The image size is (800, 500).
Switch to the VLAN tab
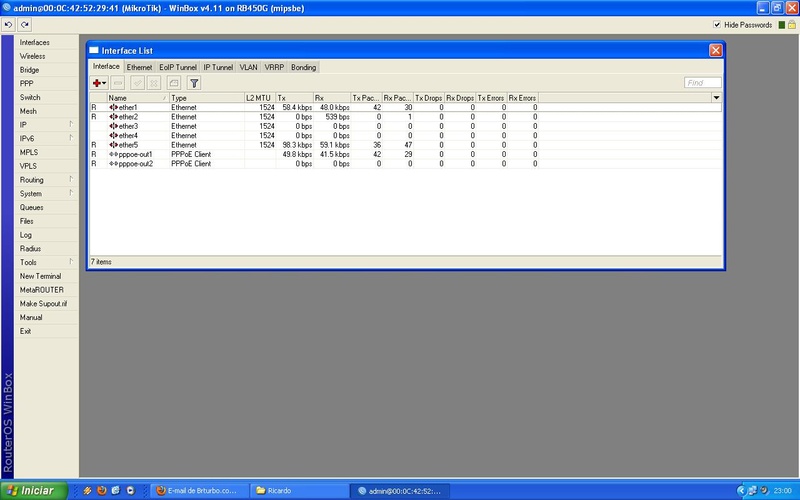(248, 67)
